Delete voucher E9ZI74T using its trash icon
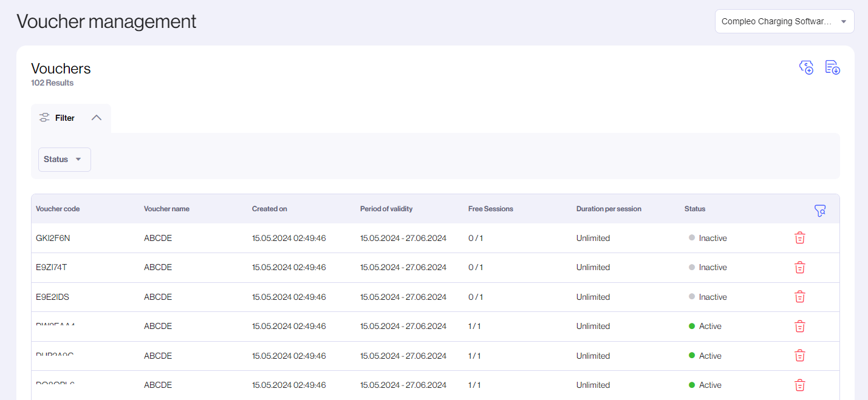Viewport: 868px width, 400px height. click(799, 267)
